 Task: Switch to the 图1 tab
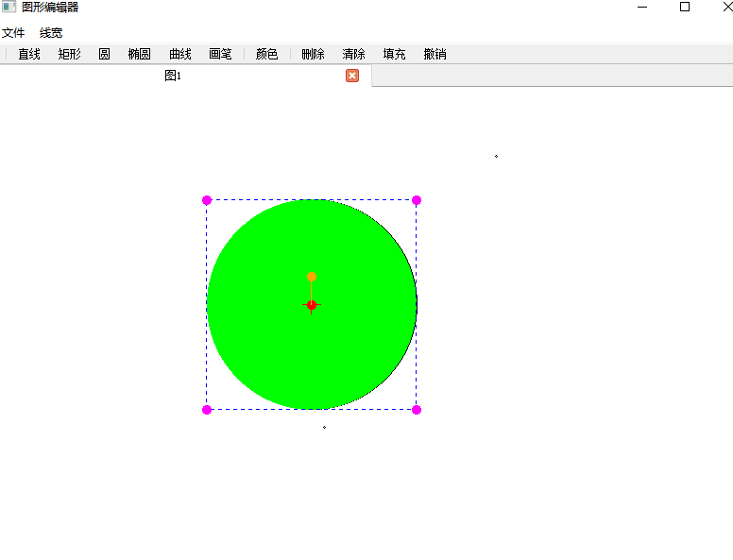173,76
